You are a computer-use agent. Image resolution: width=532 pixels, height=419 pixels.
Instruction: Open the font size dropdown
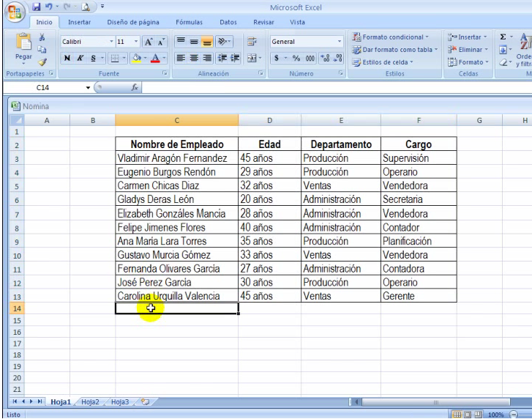136,42
